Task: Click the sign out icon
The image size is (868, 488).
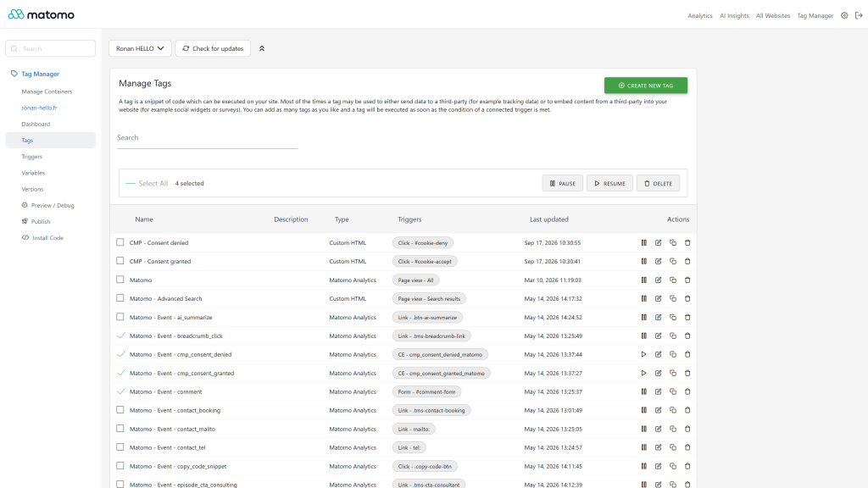Action: [859, 15]
